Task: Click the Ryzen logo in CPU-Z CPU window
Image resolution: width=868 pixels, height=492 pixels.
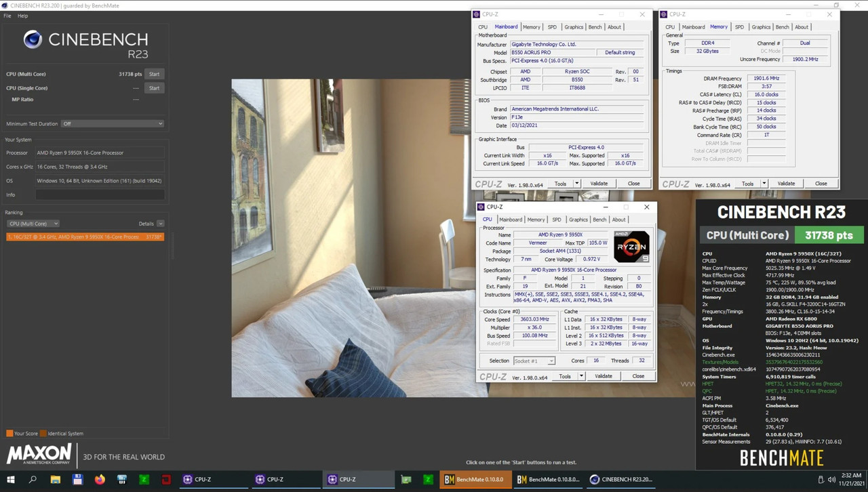Action: point(631,247)
